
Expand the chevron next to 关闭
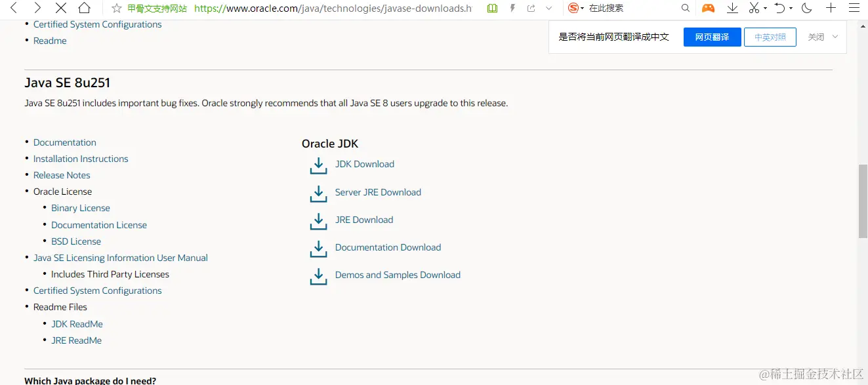pos(835,37)
